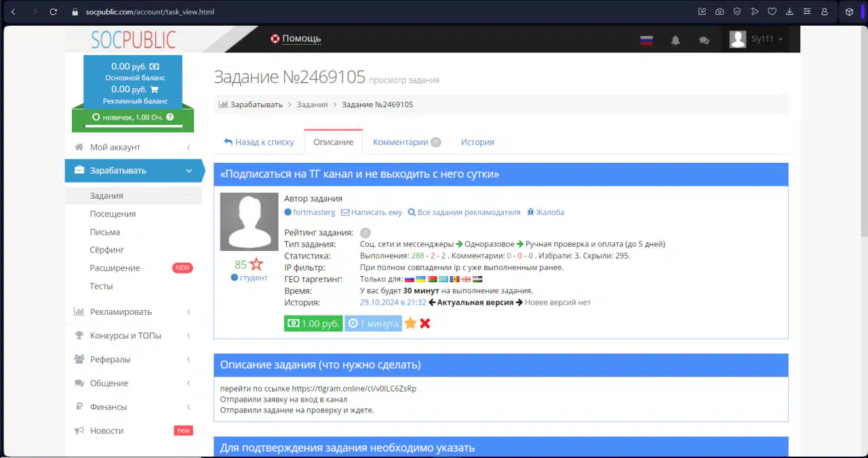This screenshot has width=868, height=458.
Task: Click the blue 1 минута button
Action: tap(373, 324)
